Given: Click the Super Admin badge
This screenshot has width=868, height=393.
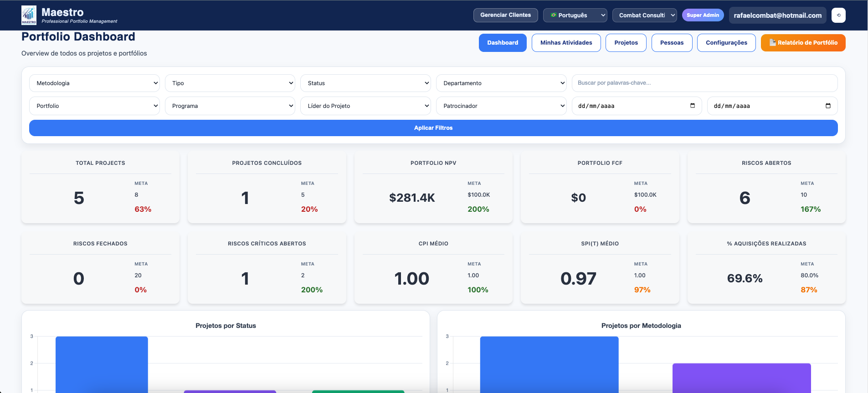Looking at the screenshot, I should coord(702,15).
